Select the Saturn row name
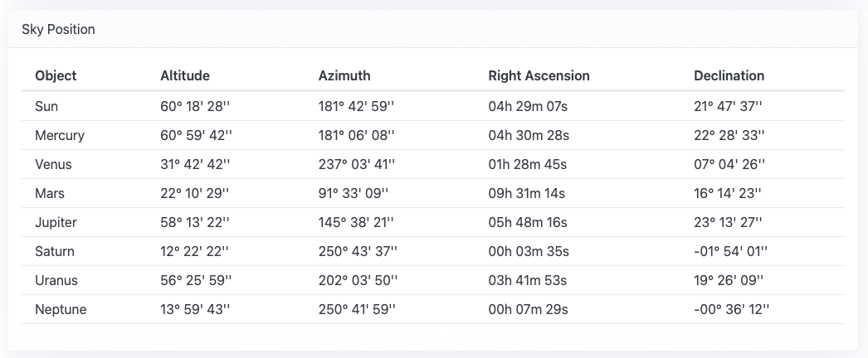Image resolution: width=868 pixels, height=358 pixels. coord(55,252)
